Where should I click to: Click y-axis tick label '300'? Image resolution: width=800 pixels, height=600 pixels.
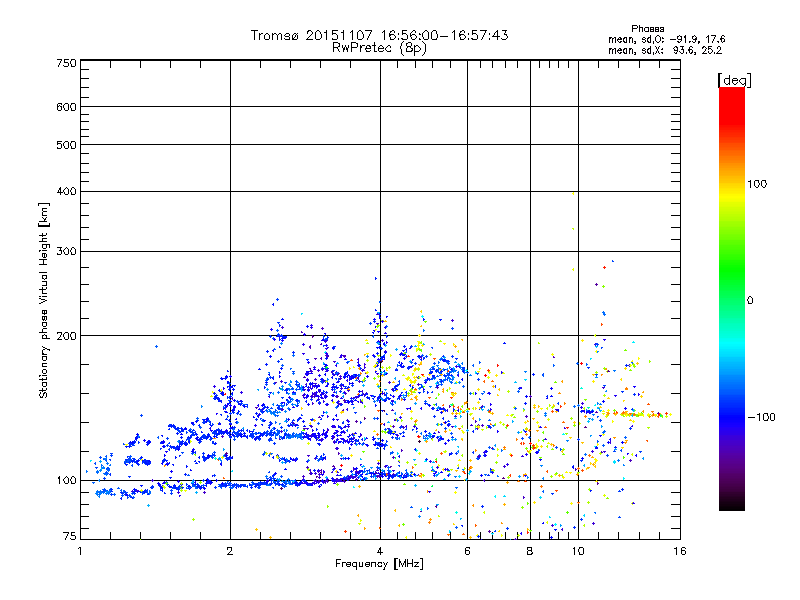click(66, 251)
